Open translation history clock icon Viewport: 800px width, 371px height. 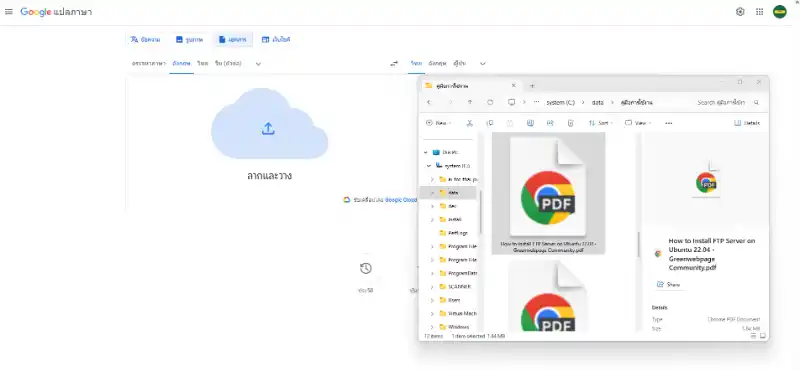pos(365,268)
